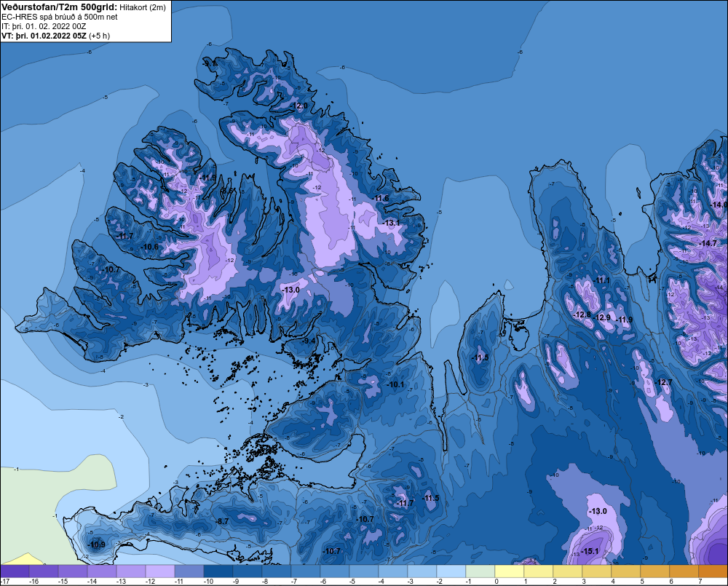Pick legend swatch between -2 and -1
Viewport: 728px width, 586px height.
pos(451,571)
